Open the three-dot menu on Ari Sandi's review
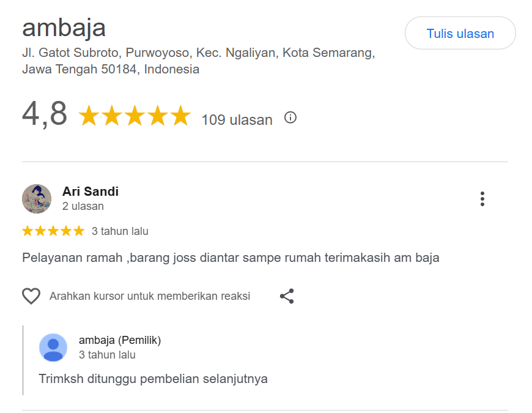This screenshot has width=532, height=413. 482,199
